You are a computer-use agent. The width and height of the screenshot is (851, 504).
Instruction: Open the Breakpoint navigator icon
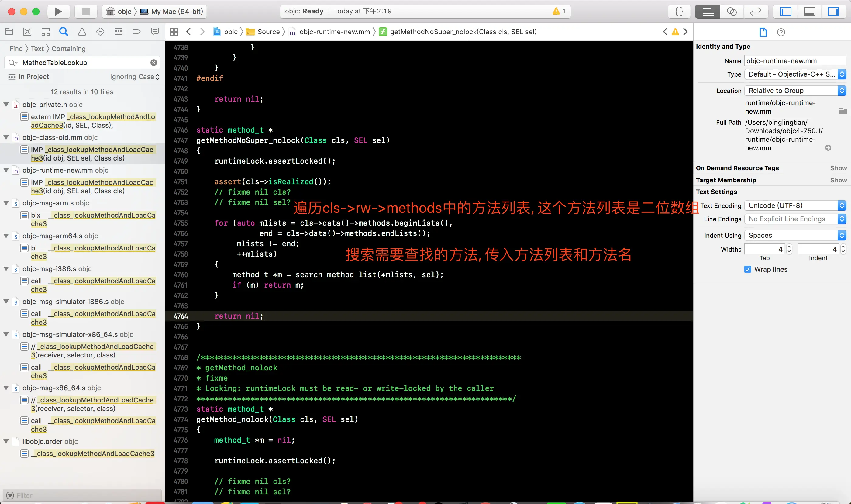(x=136, y=32)
